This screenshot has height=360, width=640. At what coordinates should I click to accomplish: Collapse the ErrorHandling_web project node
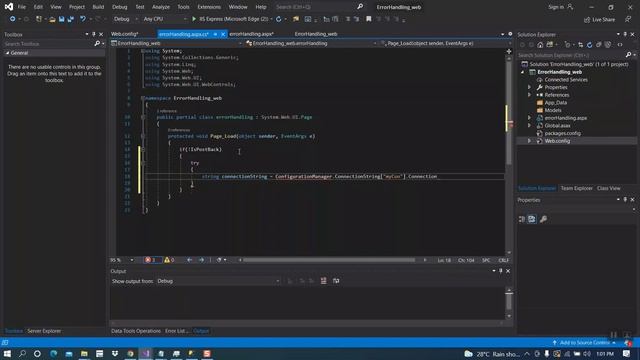pyautogui.click(x=522, y=72)
